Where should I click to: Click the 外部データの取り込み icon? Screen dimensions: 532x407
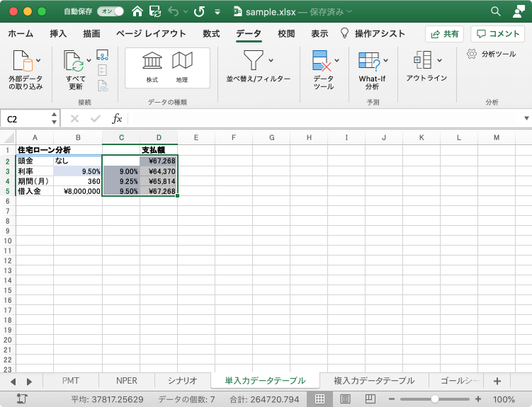click(x=23, y=61)
